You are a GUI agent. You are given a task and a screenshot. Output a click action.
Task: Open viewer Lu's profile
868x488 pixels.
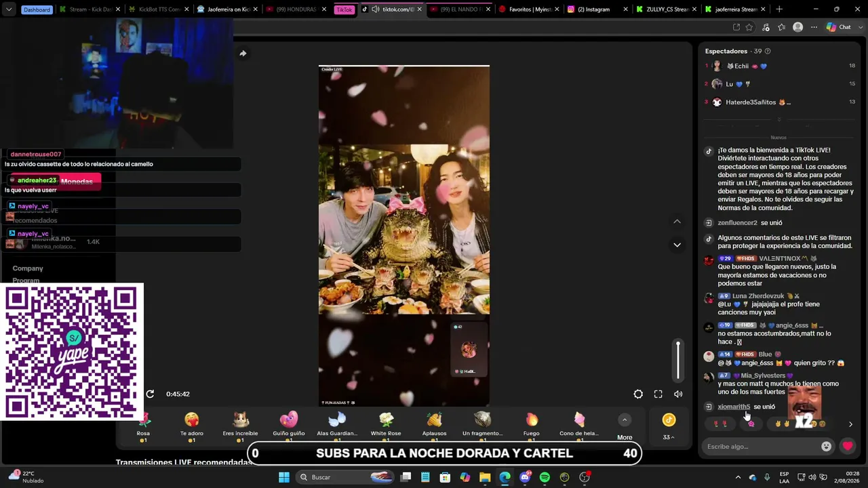pyautogui.click(x=731, y=84)
